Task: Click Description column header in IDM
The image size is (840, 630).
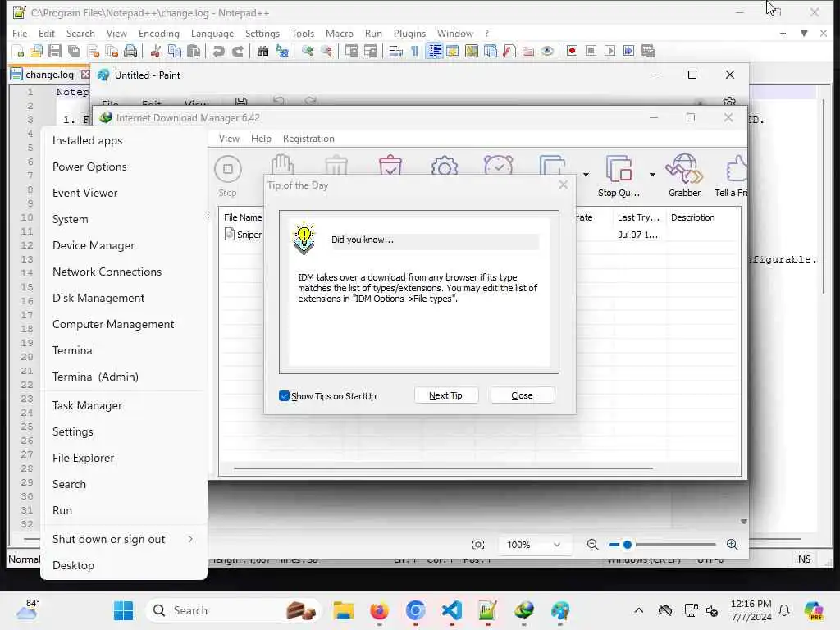Action: pos(692,217)
